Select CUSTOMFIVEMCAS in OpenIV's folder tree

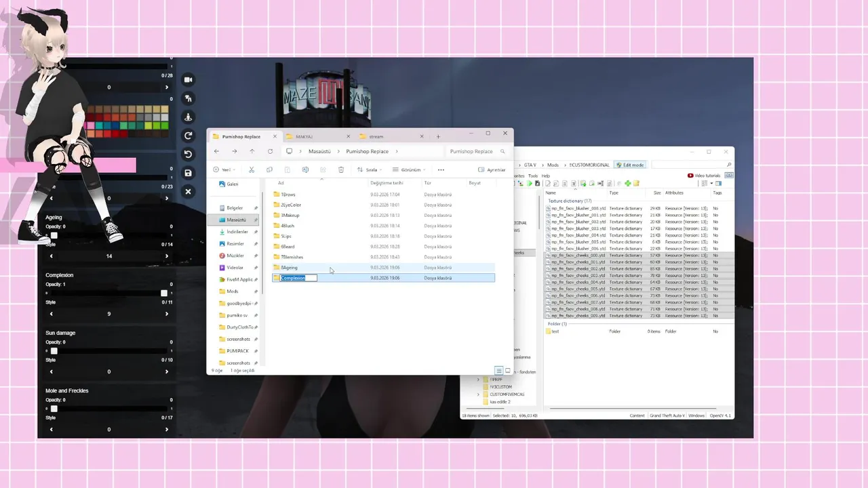pos(506,394)
